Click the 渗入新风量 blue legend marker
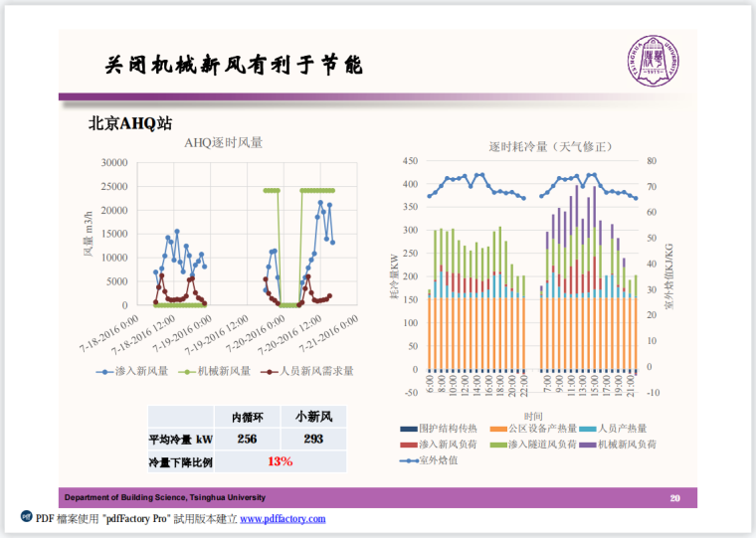Screen dimensions: 756x538 pyautogui.click(x=105, y=372)
